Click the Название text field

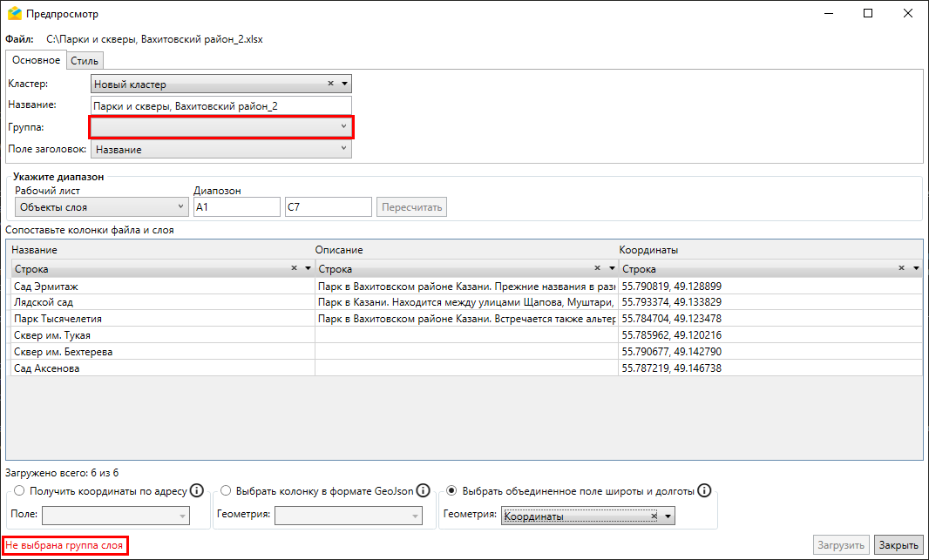(x=221, y=106)
